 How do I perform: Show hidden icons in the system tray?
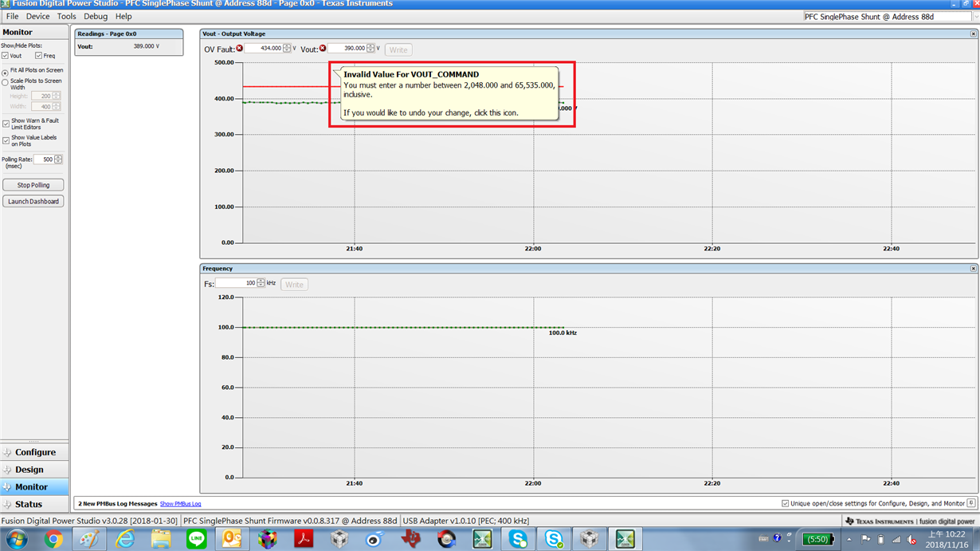click(x=849, y=540)
